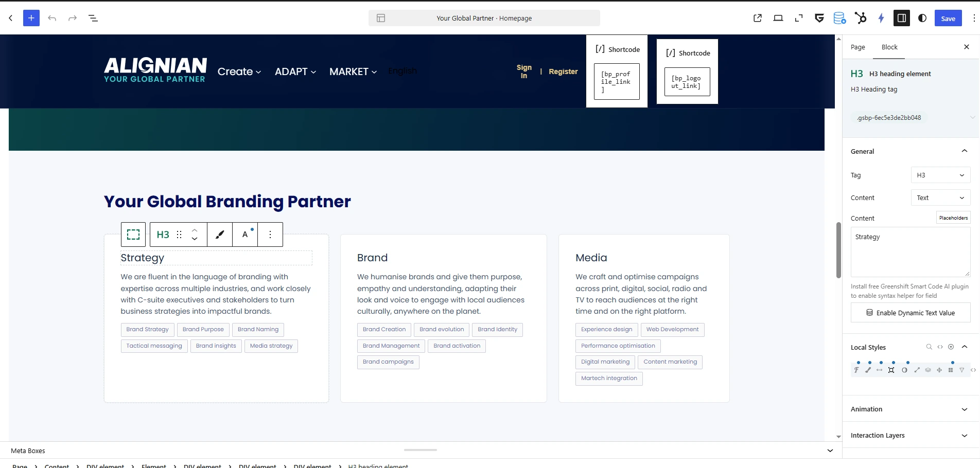Open the Tag dropdown showing H3
Viewport: 980px width, 468px height.
coord(940,175)
